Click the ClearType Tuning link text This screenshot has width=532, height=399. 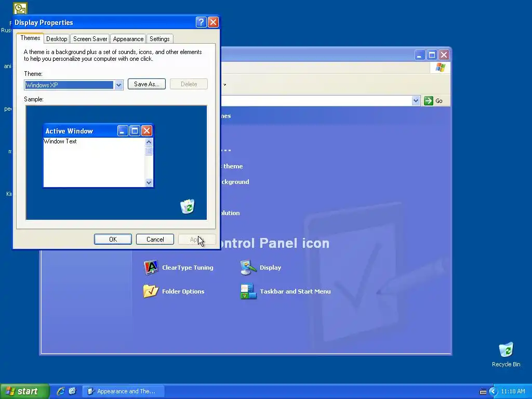coord(188,268)
